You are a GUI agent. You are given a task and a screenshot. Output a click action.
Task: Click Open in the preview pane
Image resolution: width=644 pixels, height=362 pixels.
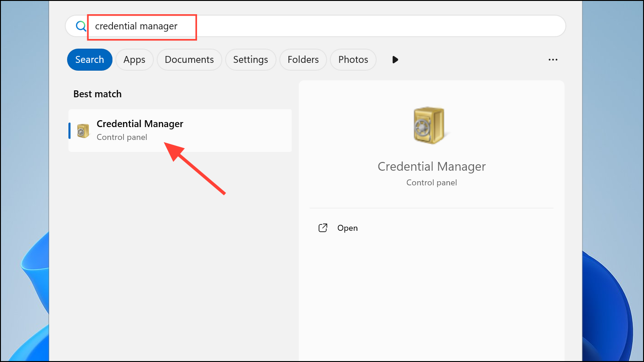click(347, 228)
